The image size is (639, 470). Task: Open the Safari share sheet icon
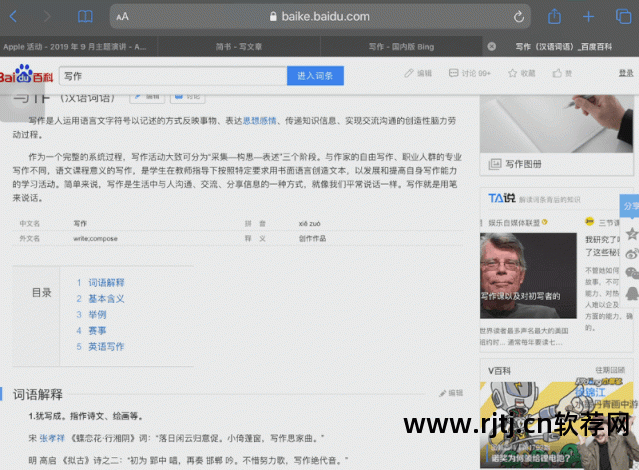click(x=554, y=16)
